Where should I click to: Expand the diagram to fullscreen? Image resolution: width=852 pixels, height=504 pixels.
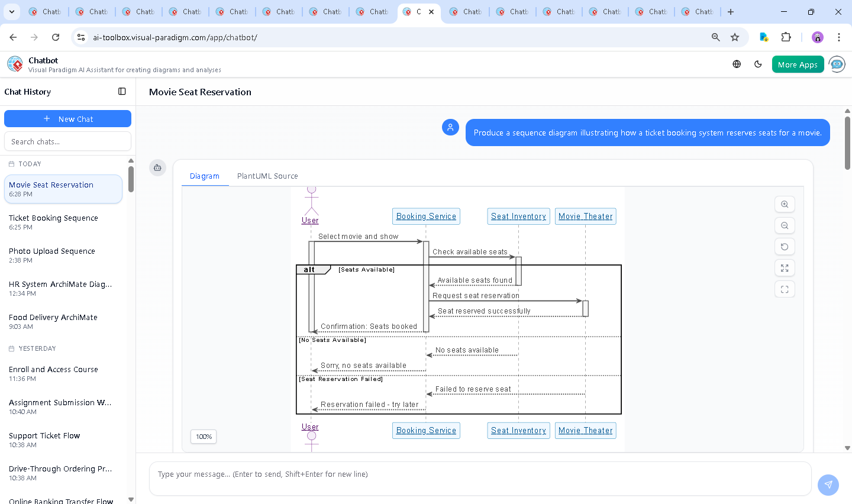pos(785,268)
